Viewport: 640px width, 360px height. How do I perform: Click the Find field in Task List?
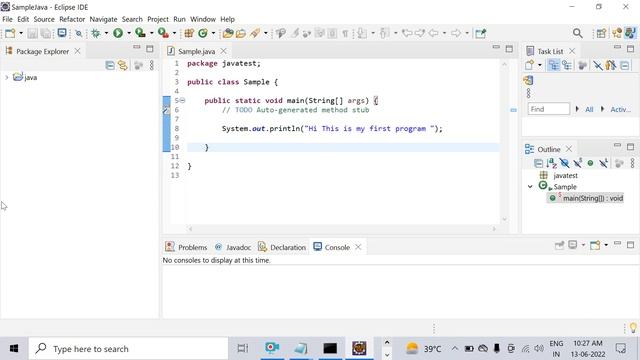pyautogui.click(x=549, y=109)
